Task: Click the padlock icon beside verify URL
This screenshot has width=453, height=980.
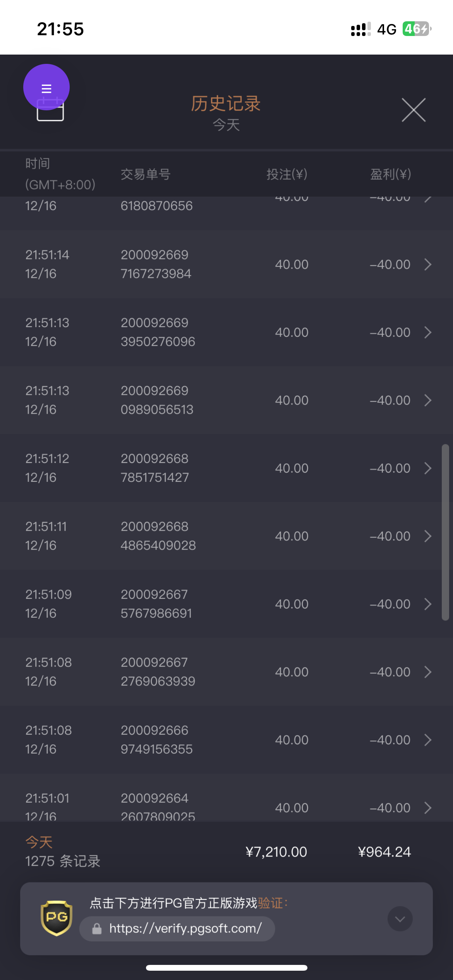Action: click(x=97, y=929)
